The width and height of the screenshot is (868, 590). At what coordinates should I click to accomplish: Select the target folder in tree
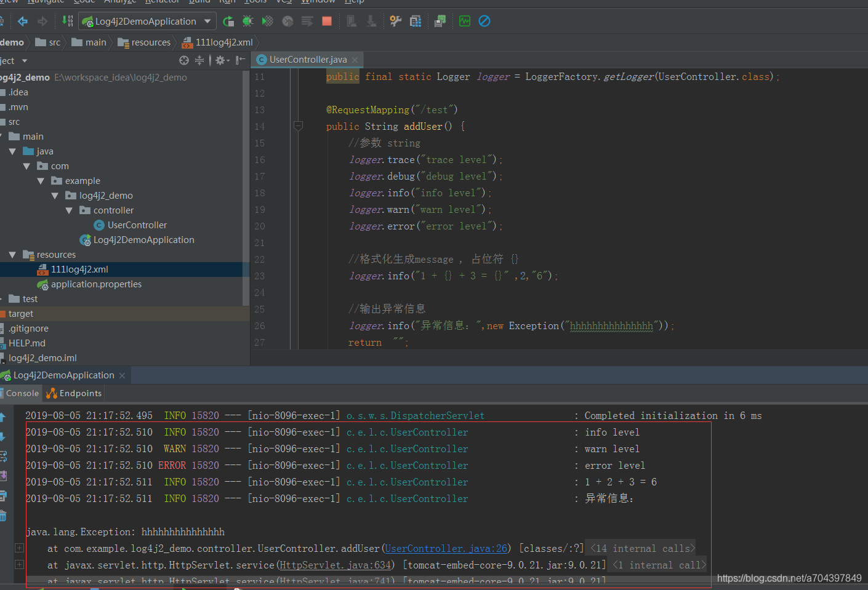17,314
